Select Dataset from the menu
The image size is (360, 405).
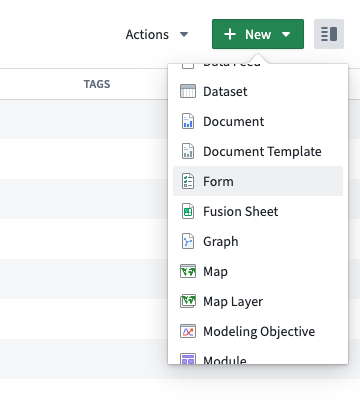(x=258, y=91)
